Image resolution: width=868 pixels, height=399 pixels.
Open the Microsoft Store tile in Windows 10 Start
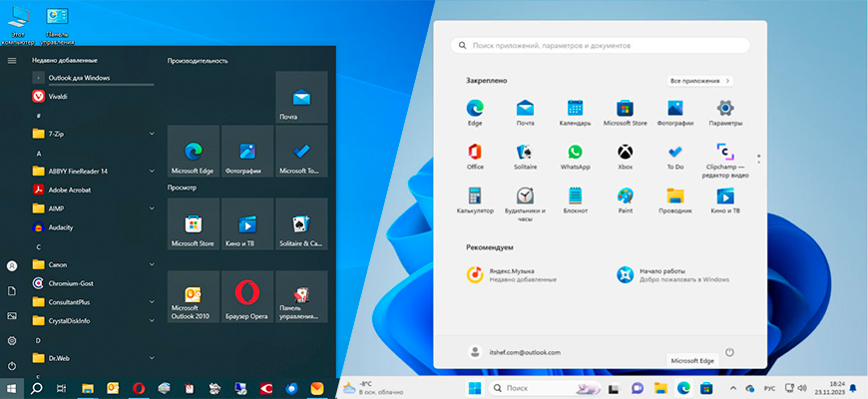tap(193, 224)
